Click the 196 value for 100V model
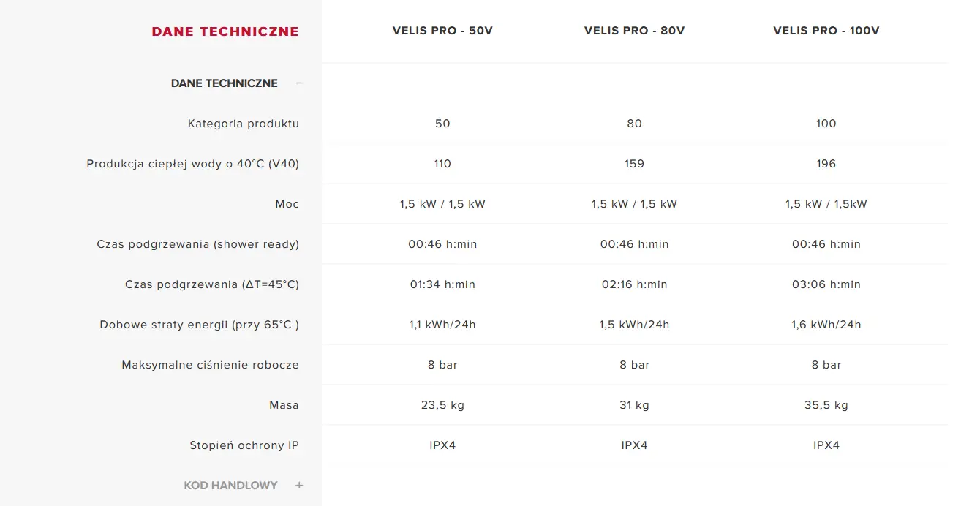980x506 pixels. click(826, 164)
